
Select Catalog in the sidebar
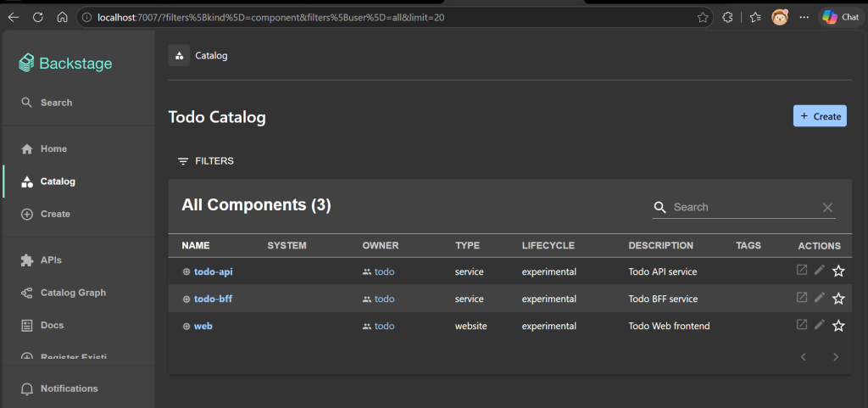point(47,182)
